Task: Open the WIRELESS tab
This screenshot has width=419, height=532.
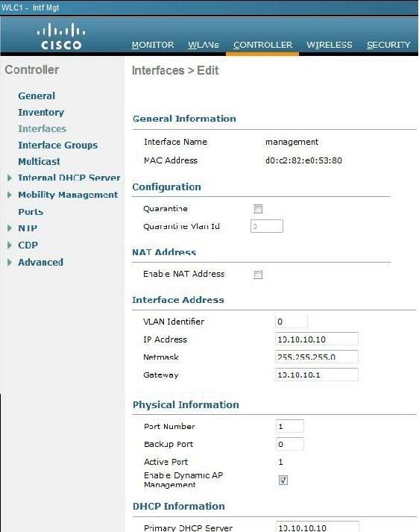Action: [330, 45]
